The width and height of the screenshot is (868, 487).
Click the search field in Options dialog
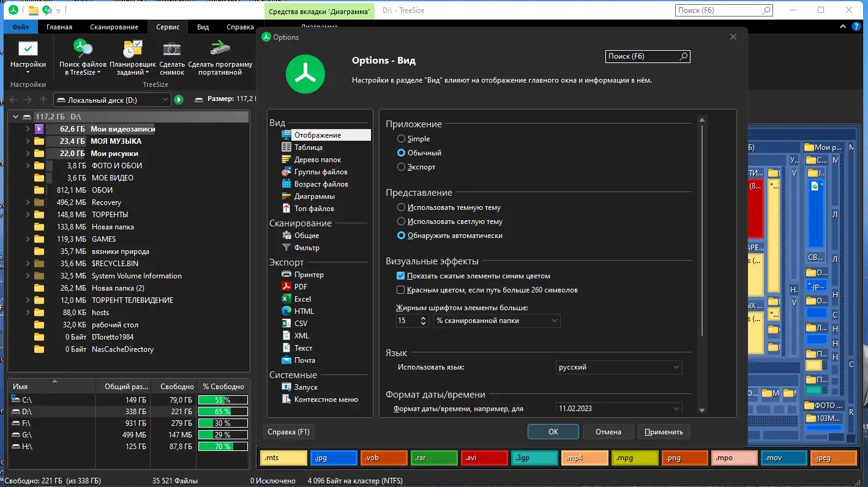647,56
